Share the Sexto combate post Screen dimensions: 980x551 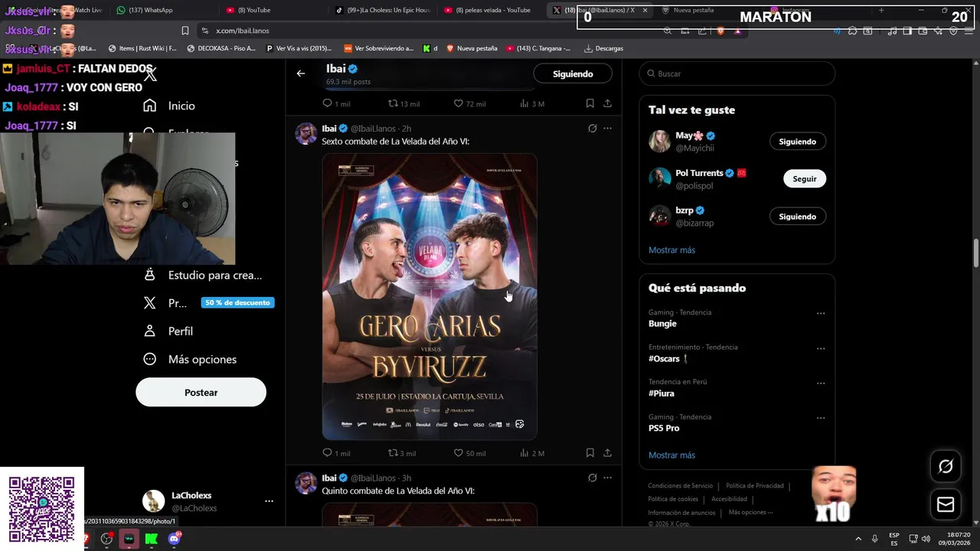[607, 453]
